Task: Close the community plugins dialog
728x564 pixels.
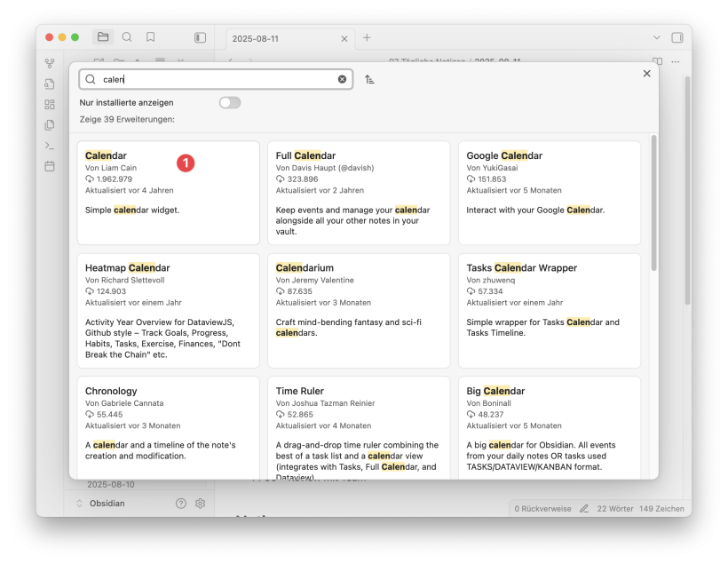Action: [x=646, y=74]
